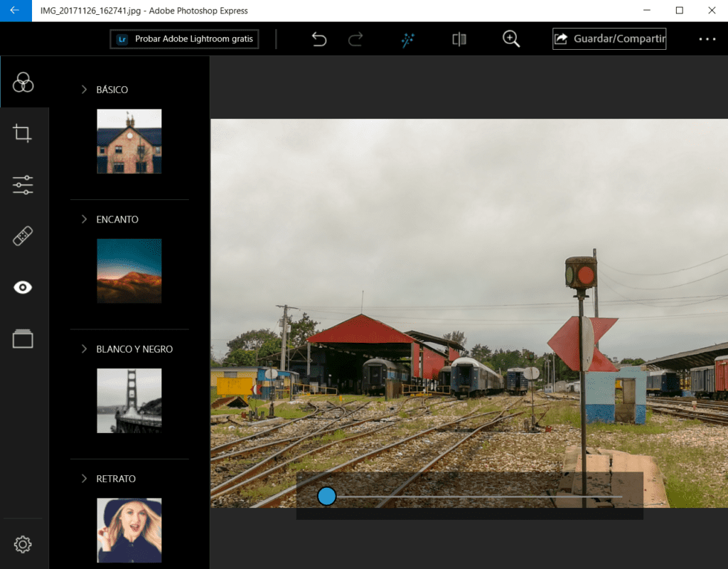Undo the last edit
This screenshot has height=569, width=728.
[319, 39]
